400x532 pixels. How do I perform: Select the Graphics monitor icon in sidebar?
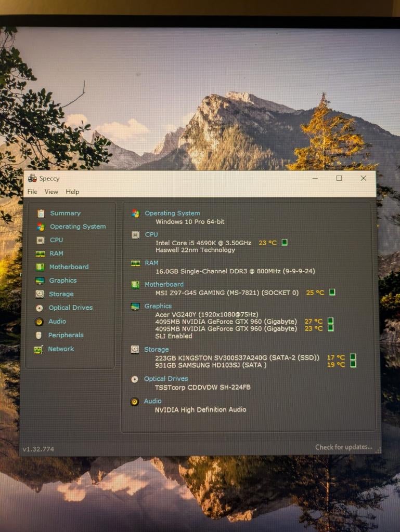pyautogui.click(x=40, y=280)
